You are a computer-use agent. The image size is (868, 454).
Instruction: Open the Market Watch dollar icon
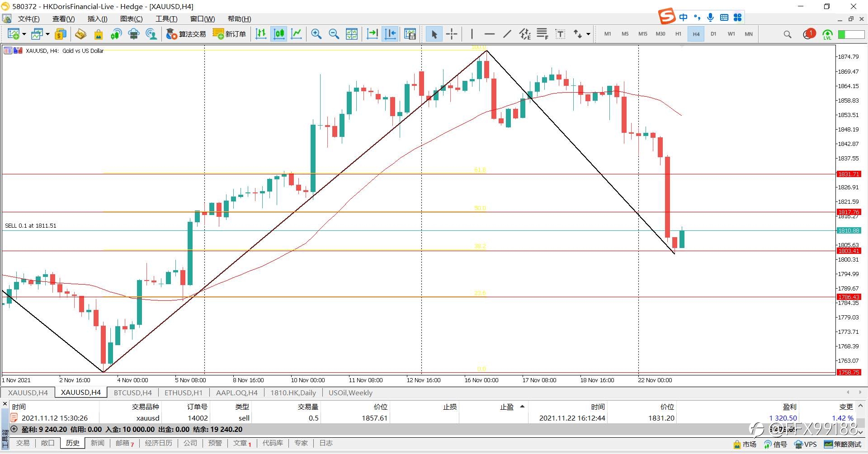(60, 34)
